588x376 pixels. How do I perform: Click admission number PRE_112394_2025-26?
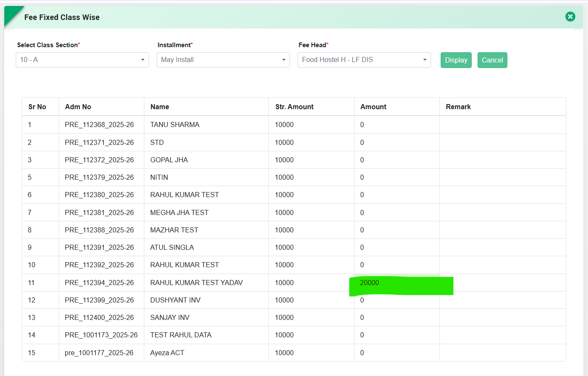pyautogui.click(x=99, y=283)
